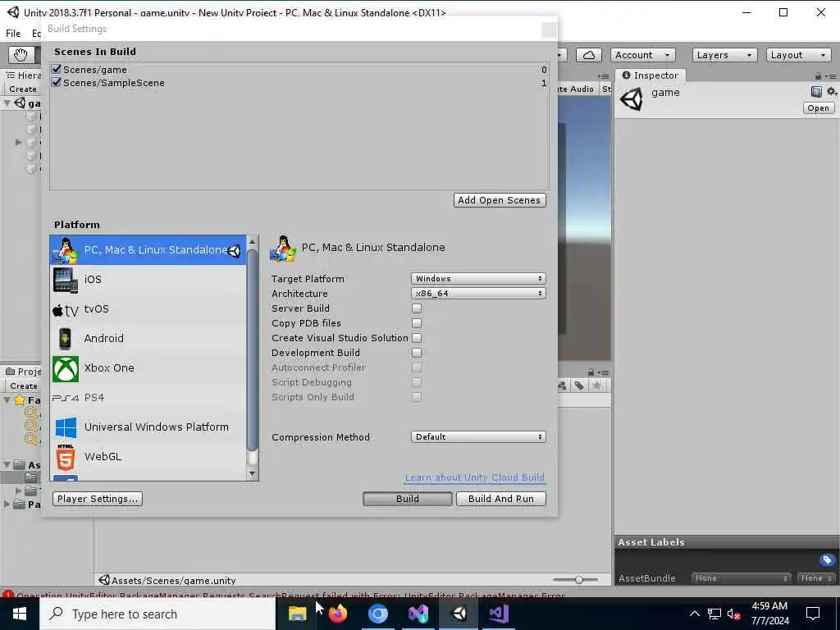Click the red console error icon
Screen dimensions: 840x630
click(7, 595)
